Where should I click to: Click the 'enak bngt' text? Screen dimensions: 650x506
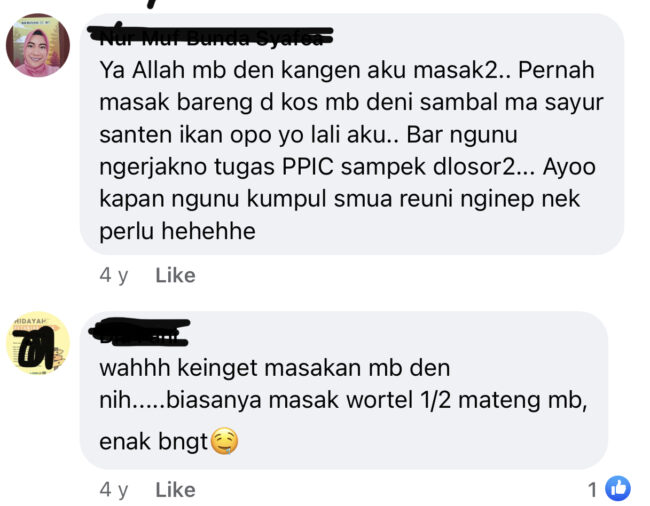tap(153, 441)
